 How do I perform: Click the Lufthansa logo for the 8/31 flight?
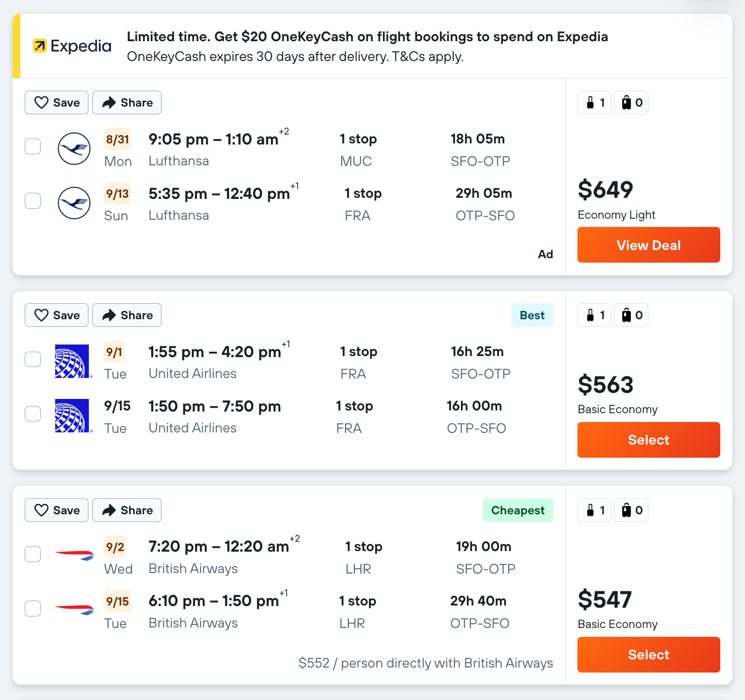(74, 148)
